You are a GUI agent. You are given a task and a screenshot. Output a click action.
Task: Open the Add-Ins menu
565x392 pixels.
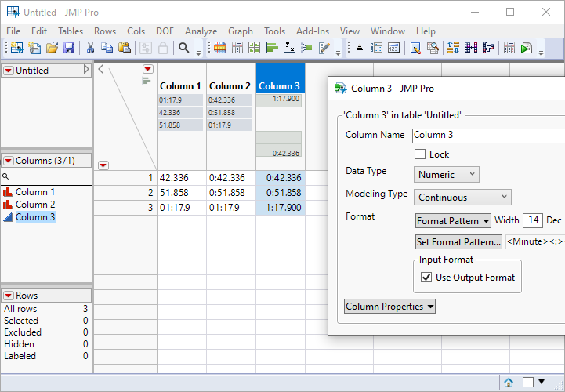tap(313, 31)
